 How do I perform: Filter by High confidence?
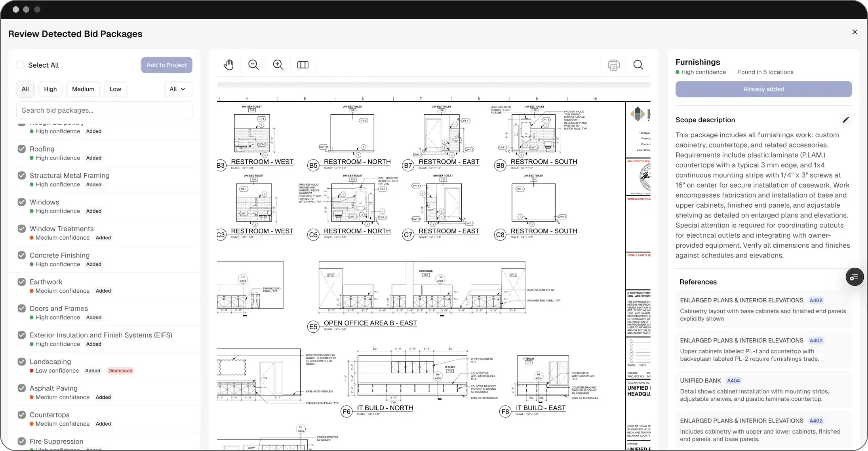[x=50, y=89]
